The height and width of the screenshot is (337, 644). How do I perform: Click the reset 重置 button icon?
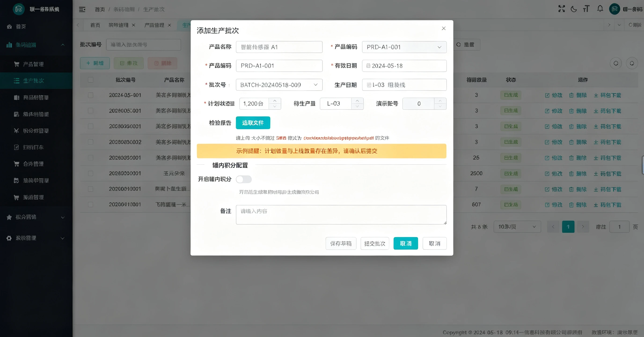[x=458, y=44]
